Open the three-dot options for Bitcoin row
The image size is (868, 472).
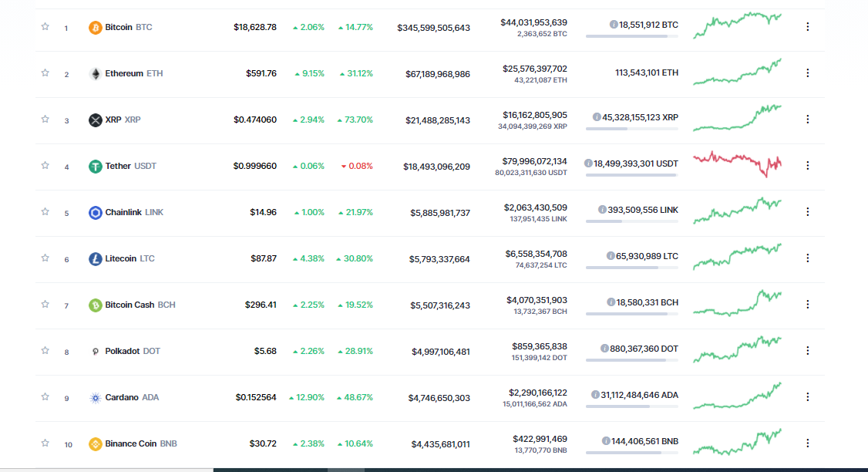point(807,27)
